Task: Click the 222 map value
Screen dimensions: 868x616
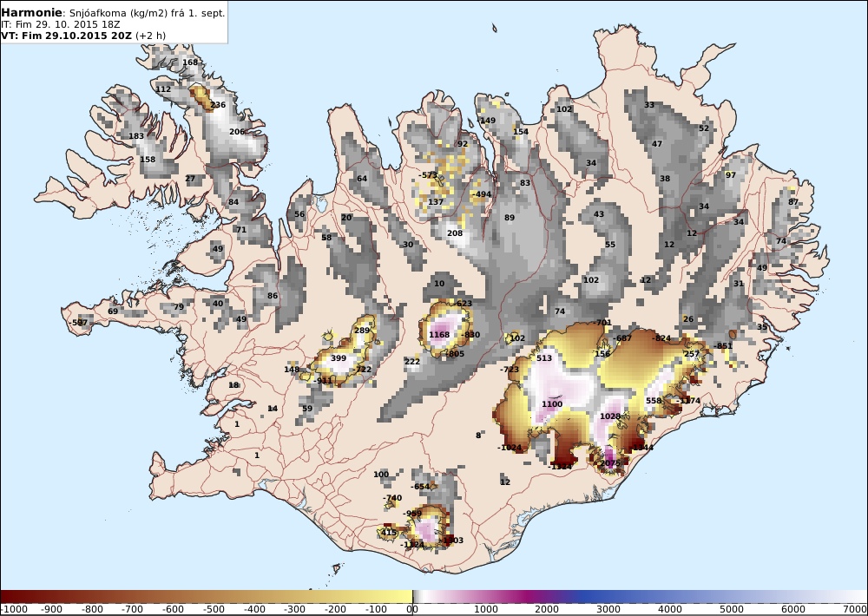Action: pyautogui.click(x=412, y=362)
